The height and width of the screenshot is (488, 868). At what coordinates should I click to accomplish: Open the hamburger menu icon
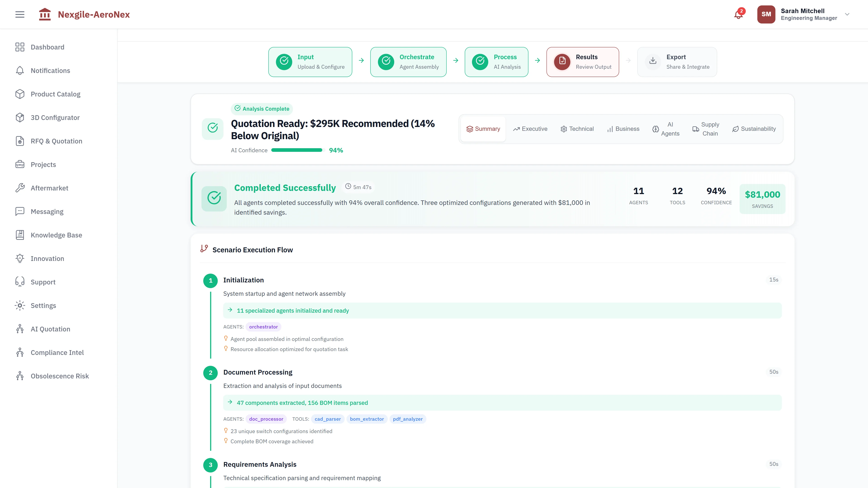[19, 14]
